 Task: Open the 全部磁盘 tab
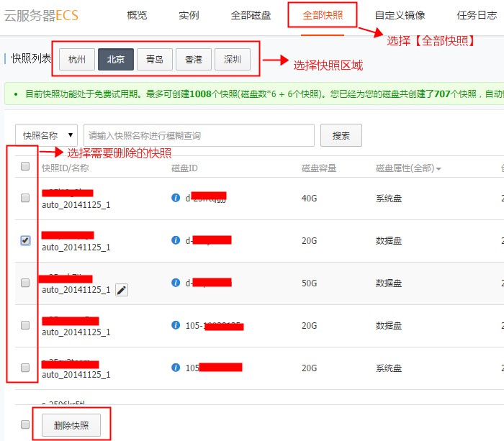tap(251, 15)
